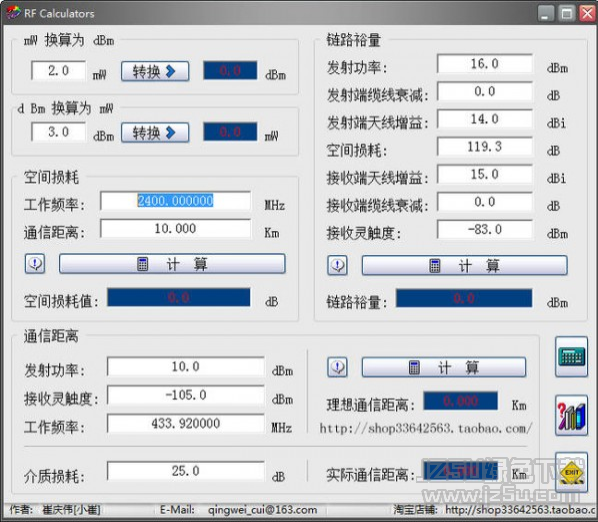
Task: Click the RF Calculators title bar icon
Action: (13, 13)
